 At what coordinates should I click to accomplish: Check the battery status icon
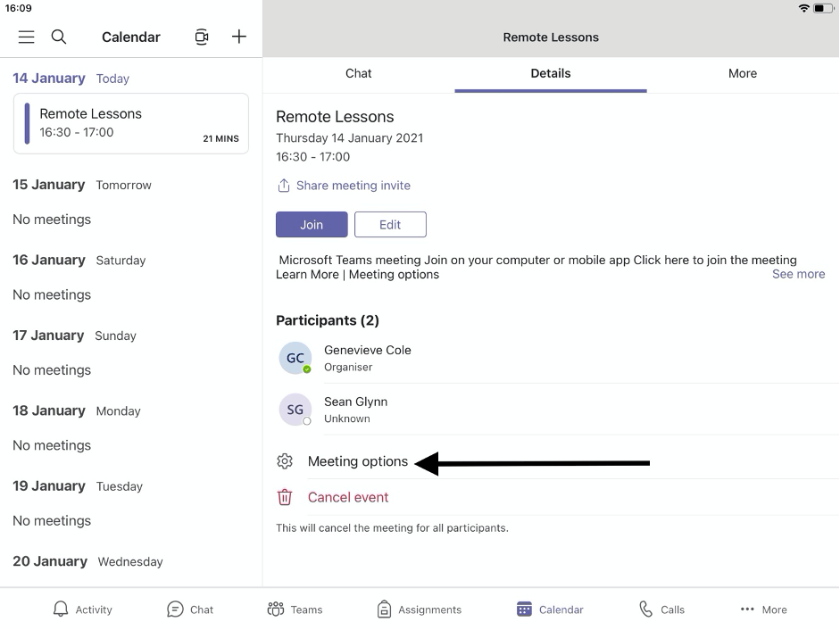pos(823,8)
